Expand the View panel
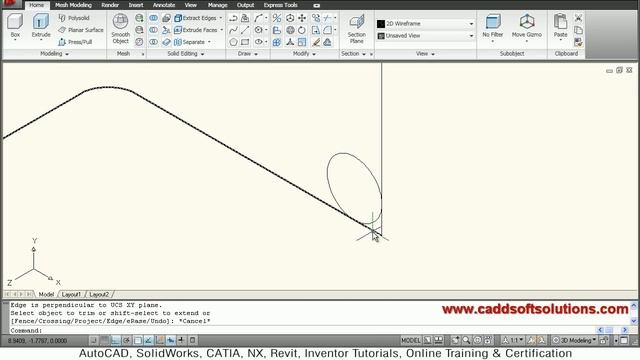The height and width of the screenshot is (360, 640). [425, 53]
